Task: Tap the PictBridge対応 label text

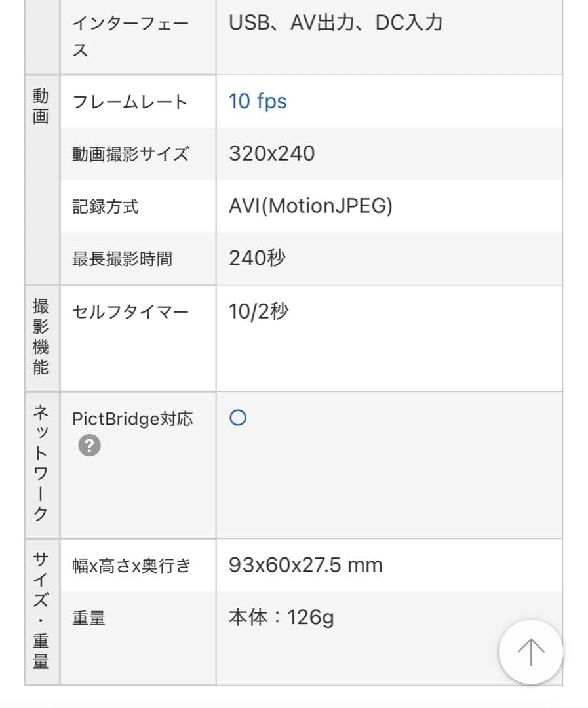Action: click(x=132, y=419)
